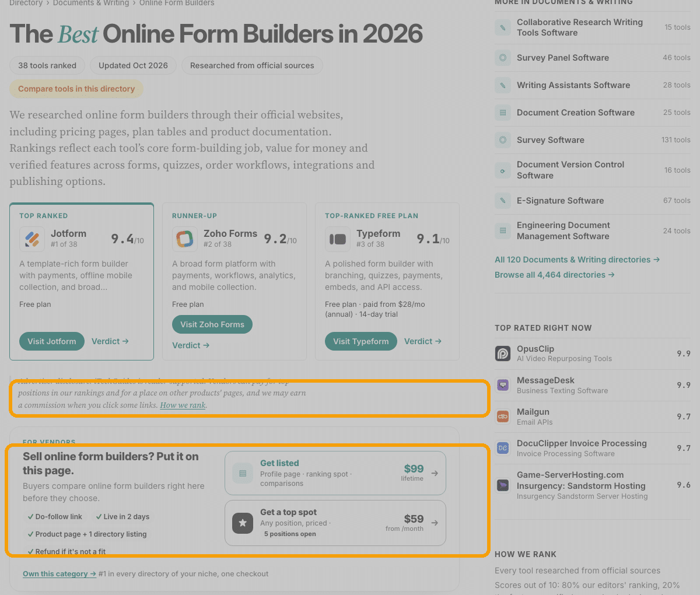Click the Get a top spot title
700x595 pixels.
pos(288,512)
